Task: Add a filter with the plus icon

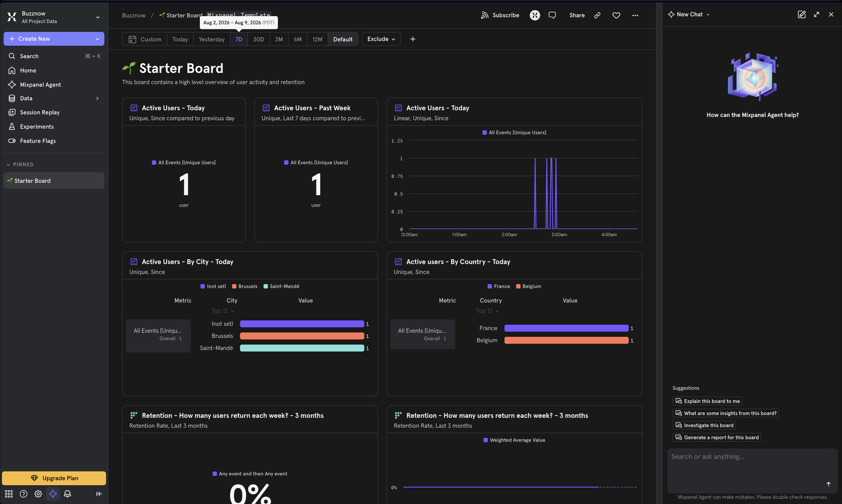Action: (x=413, y=39)
